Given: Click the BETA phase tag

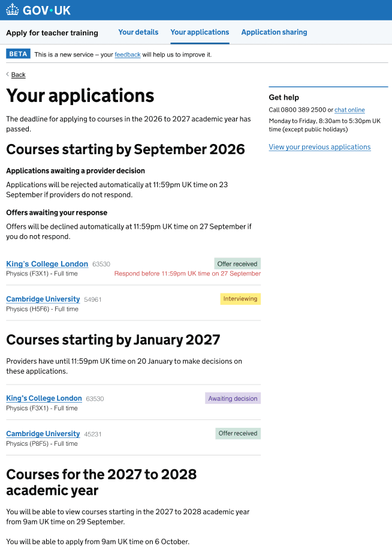Looking at the screenshot, I should click(18, 54).
